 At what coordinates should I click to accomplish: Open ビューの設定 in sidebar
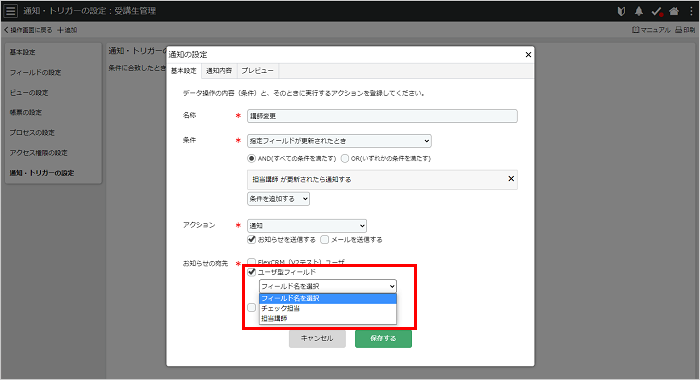point(29,93)
